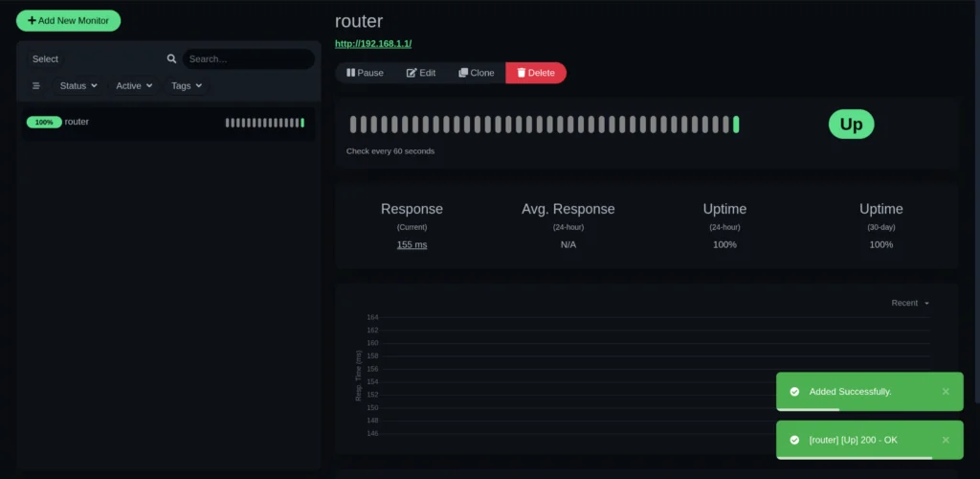Click the Up status badge
Viewport: 980px width, 479px height.
tap(851, 125)
